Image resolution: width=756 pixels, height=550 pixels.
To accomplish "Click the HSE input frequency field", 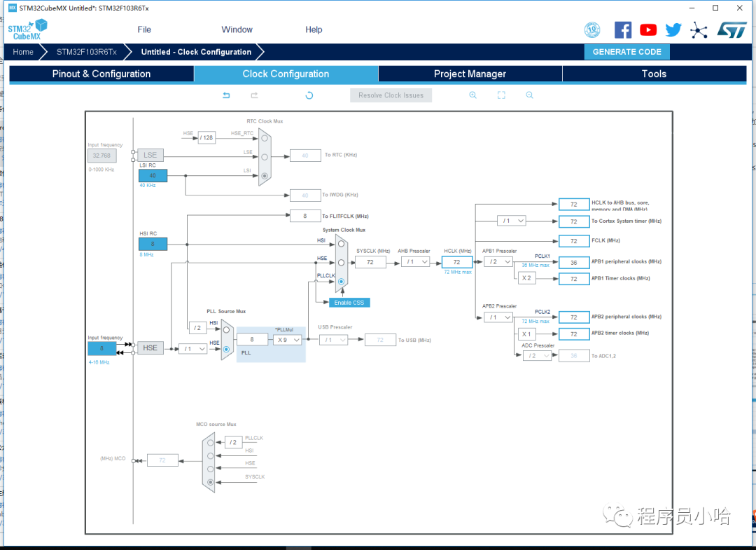I will click(x=101, y=348).
